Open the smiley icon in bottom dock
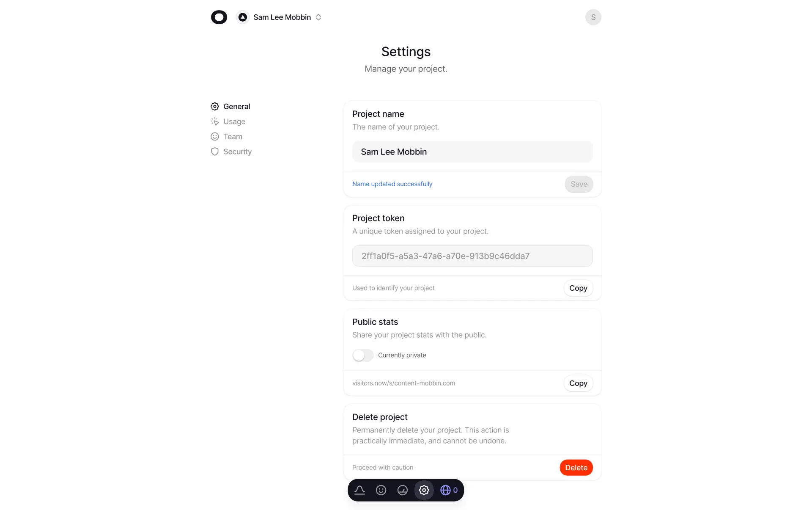The height and width of the screenshot is (510, 812). tap(381, 490)
